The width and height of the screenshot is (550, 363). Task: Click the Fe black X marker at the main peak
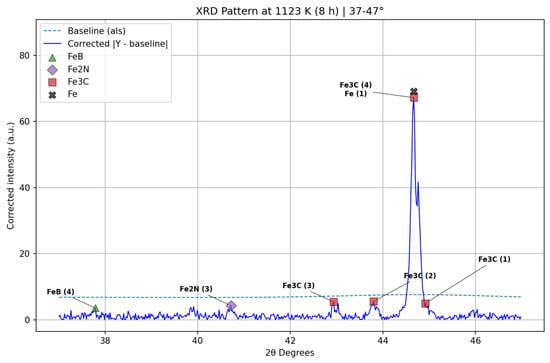point(414,92)
